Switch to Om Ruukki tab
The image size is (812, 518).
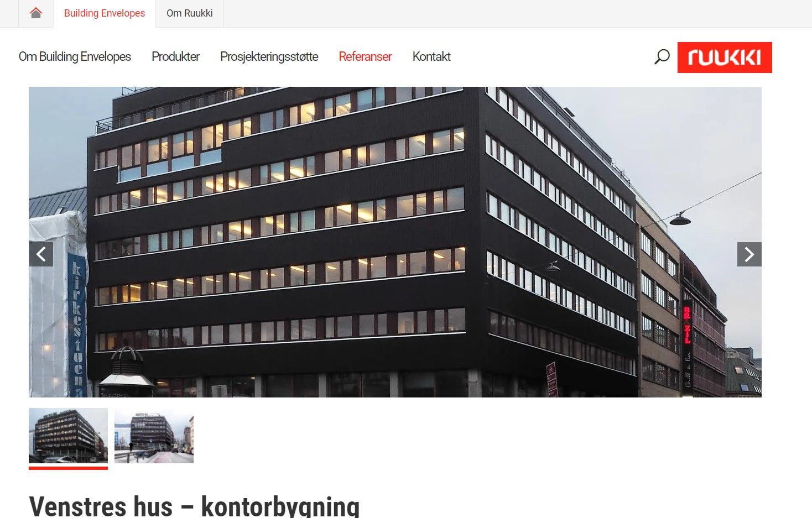(x=190, y=13)
